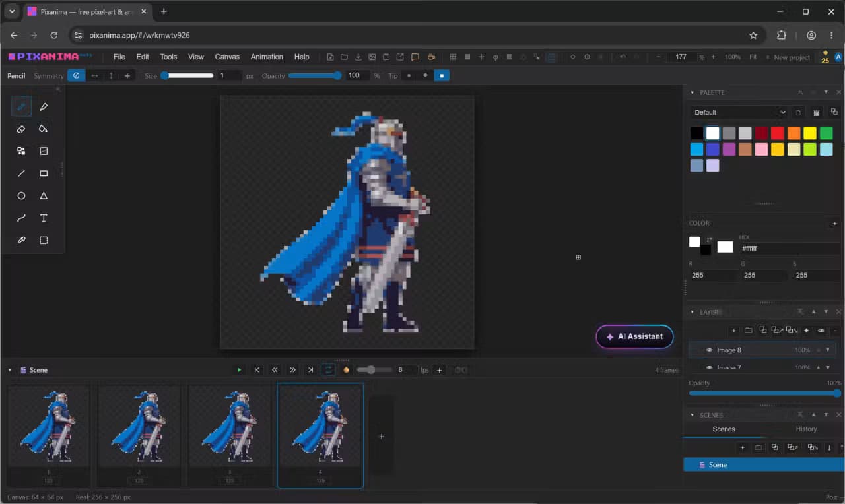Click the Pixanima logo
Image resolution: width=845 pixels, height=504 pixels.
pyautogui.click(x=50, y=57)
